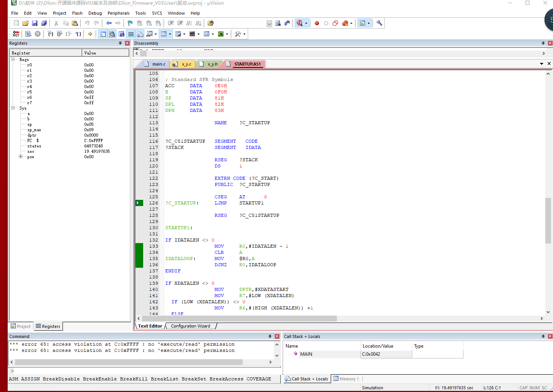Navigate backwards with blue arrow icon
The image size is (553, 392).
click(109, 23)
